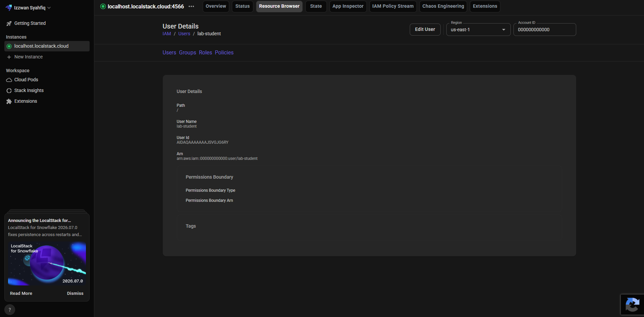Click Read More on the announcement

coord(21,293)
